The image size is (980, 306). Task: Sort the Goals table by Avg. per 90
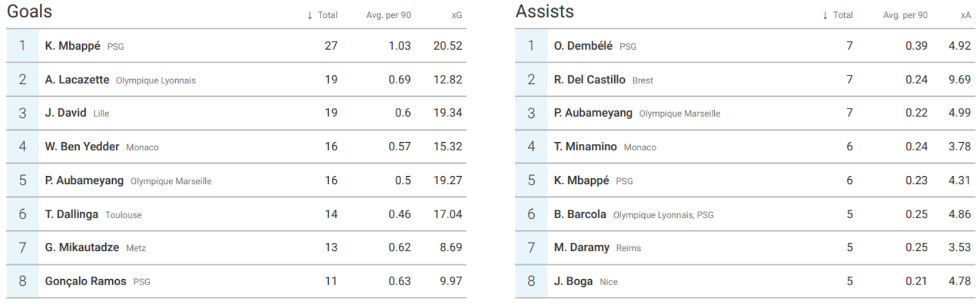(388, 15)
